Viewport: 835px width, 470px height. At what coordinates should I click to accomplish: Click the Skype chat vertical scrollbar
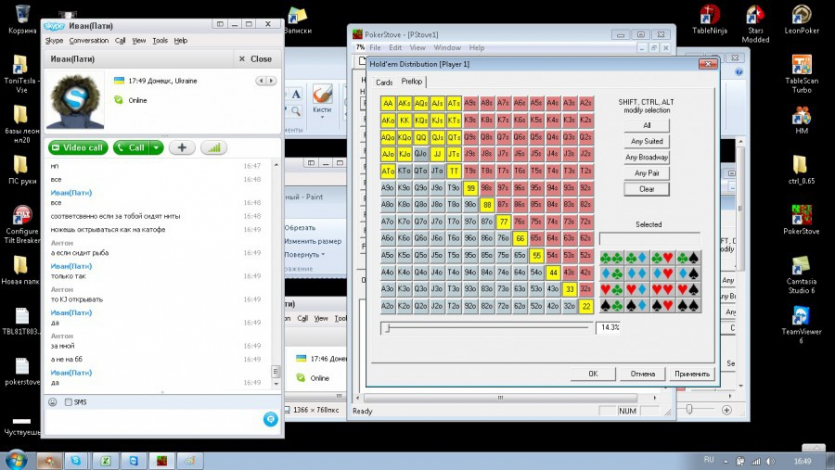tap(276, 274)
